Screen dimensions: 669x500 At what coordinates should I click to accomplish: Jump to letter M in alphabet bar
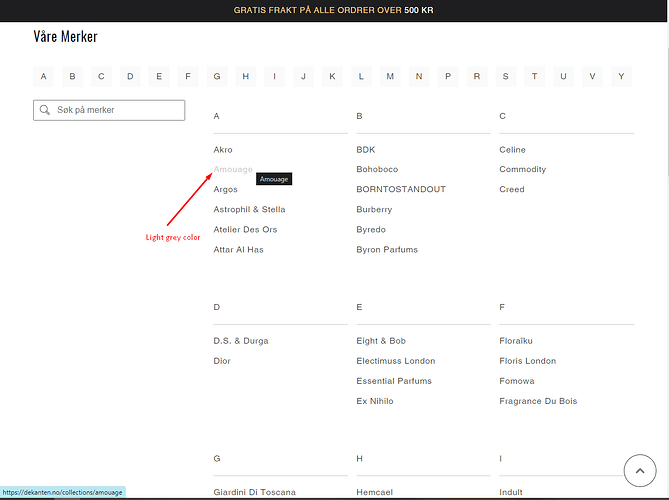click(x=390, y=76)
